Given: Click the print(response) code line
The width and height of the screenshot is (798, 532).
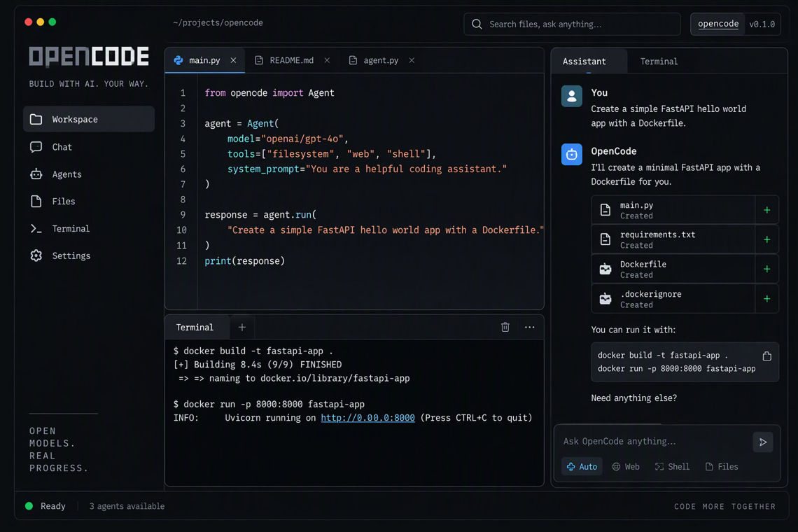Looking at the screenshot, I should tap(245, 260).
